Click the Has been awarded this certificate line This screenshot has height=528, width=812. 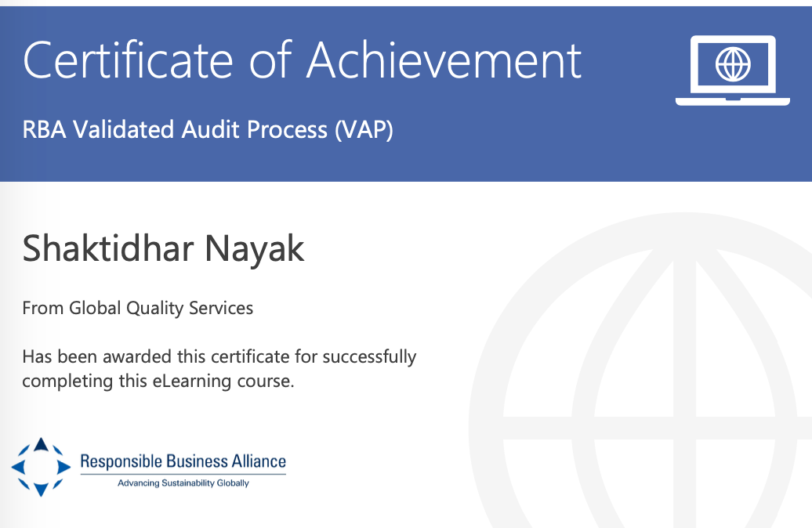click(x=219, y=357)
